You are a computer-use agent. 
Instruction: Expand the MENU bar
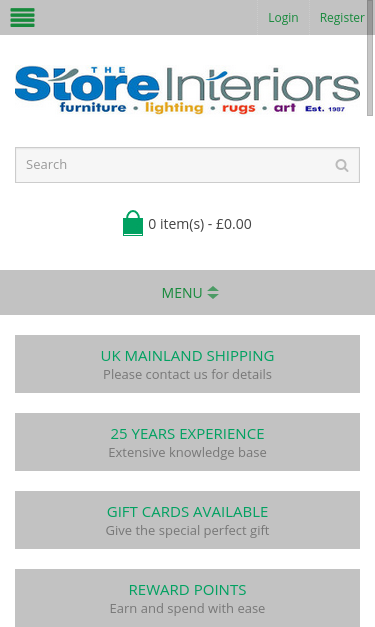[x=188, y=292]
